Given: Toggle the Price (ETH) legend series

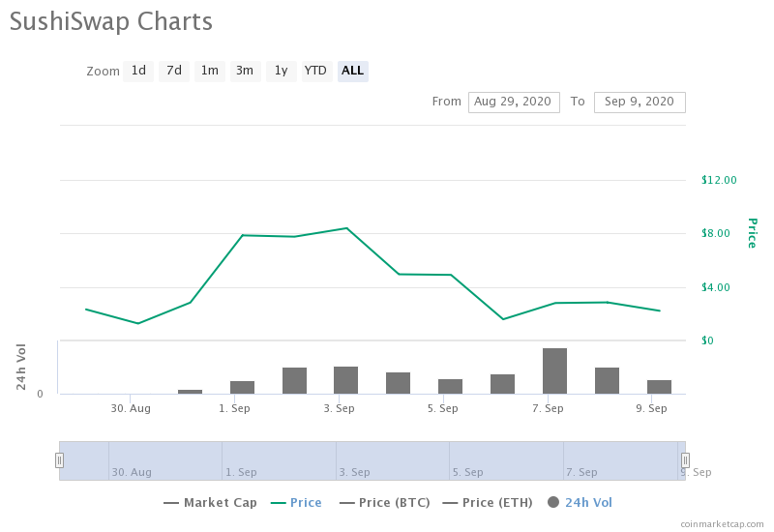Looking at the screenshot, I should 488,503.
